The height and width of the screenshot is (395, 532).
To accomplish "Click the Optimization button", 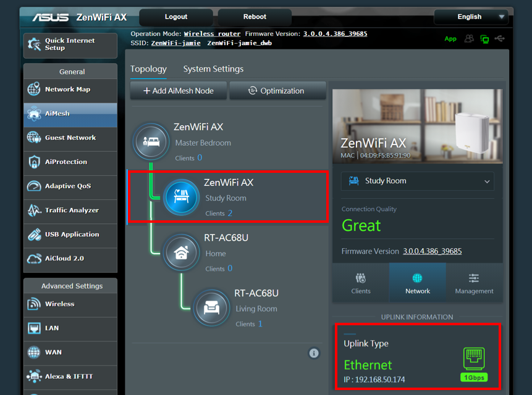I will pos(277,91).
